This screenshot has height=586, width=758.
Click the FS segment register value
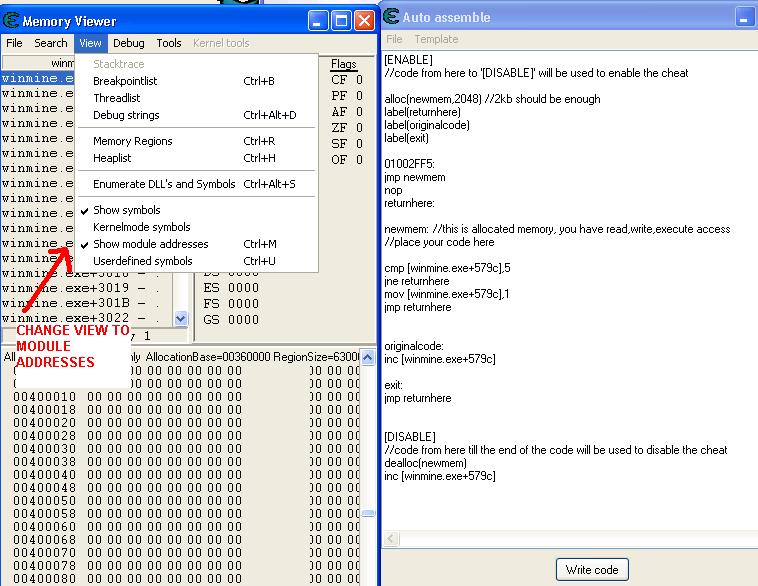243,304
